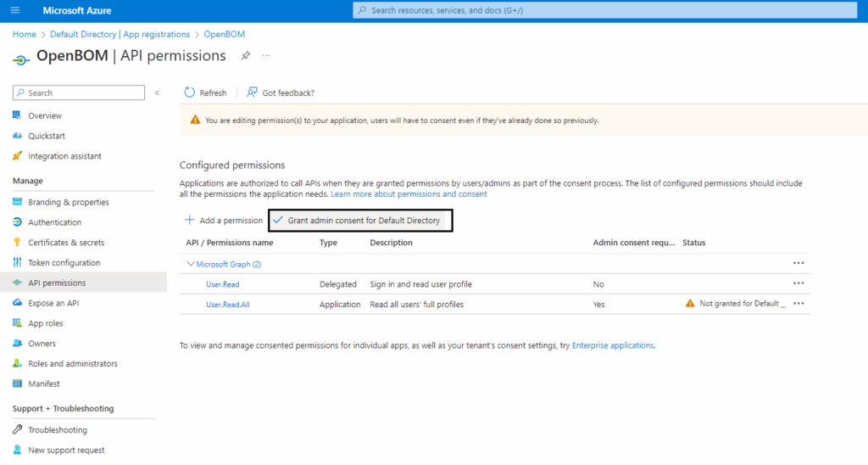Open the ellipsis menu for Microsoft Graph row
Screen dimensions: 868x465
pyautogui.click(x=798, y=263)
